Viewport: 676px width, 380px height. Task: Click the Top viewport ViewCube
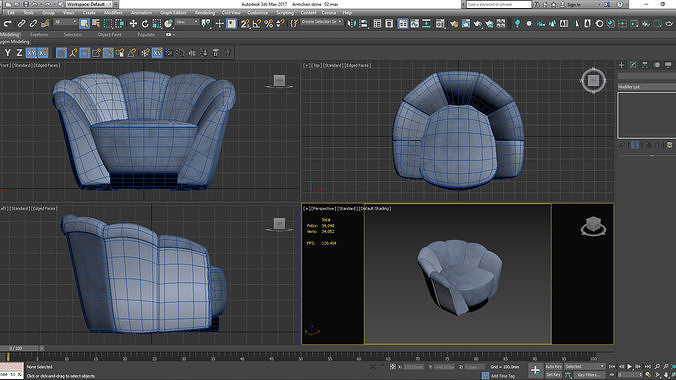point(593,80)
